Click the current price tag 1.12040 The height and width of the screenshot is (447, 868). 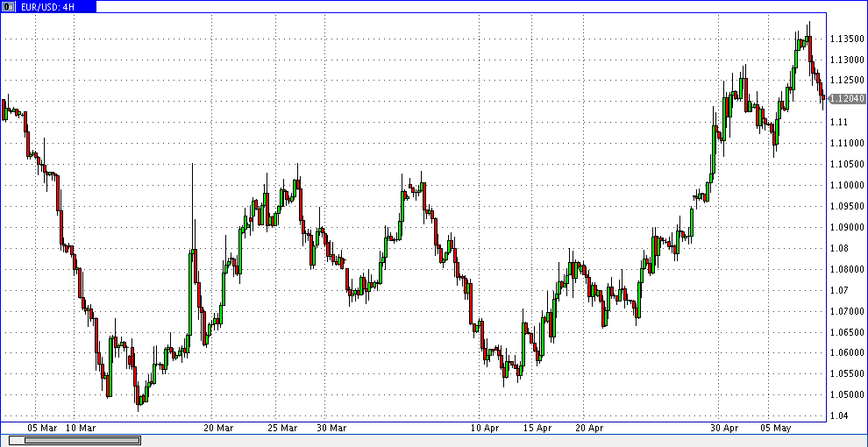pos(848,98)
